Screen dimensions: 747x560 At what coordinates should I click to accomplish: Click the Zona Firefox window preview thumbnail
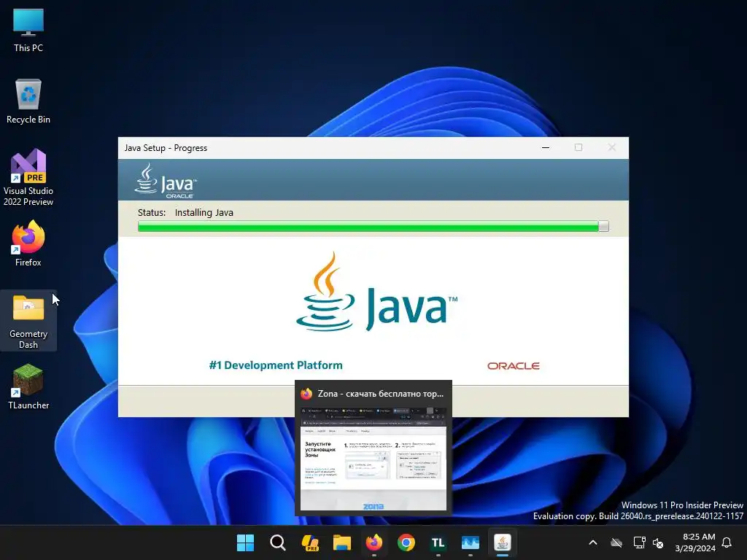[x=373, y=459]
